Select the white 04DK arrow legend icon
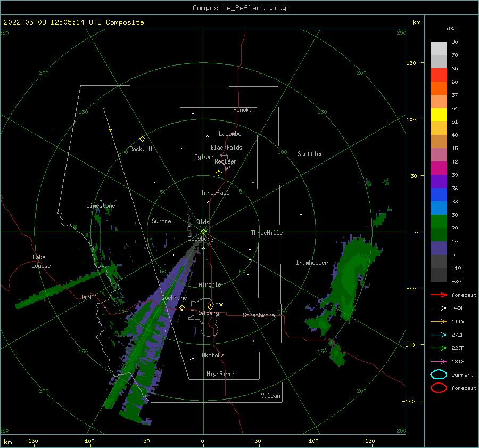Screen dimensions: 479x448 (439, 308)
